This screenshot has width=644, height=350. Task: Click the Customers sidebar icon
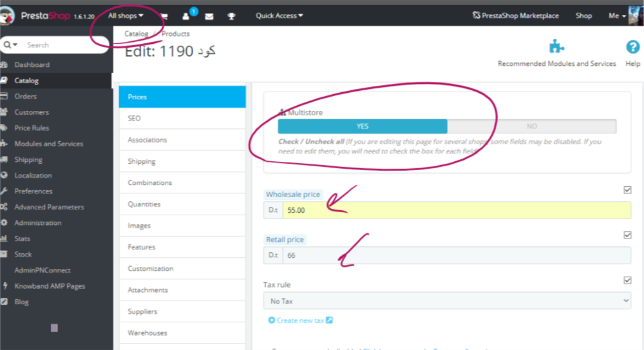click(x=4, y=112)
